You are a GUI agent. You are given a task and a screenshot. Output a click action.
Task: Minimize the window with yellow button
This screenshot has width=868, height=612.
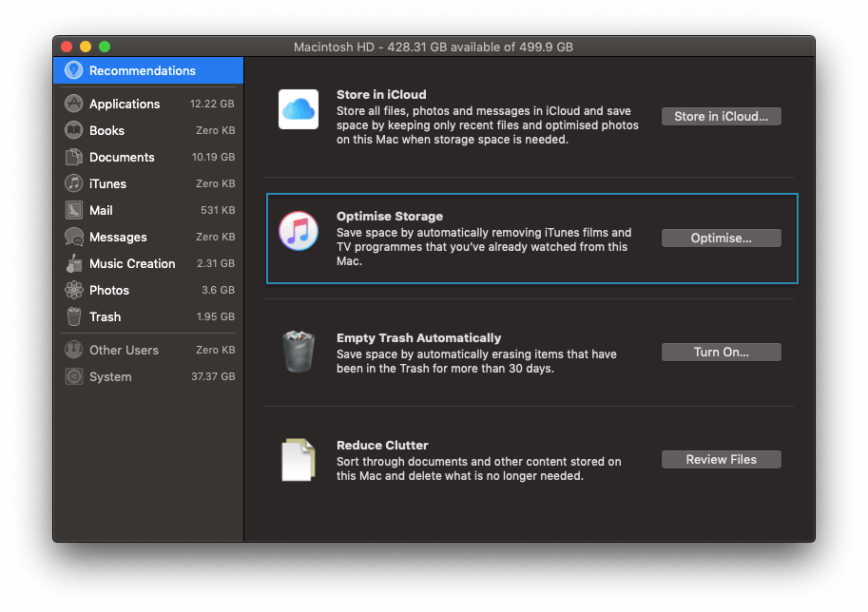click(x=86, y=47)
